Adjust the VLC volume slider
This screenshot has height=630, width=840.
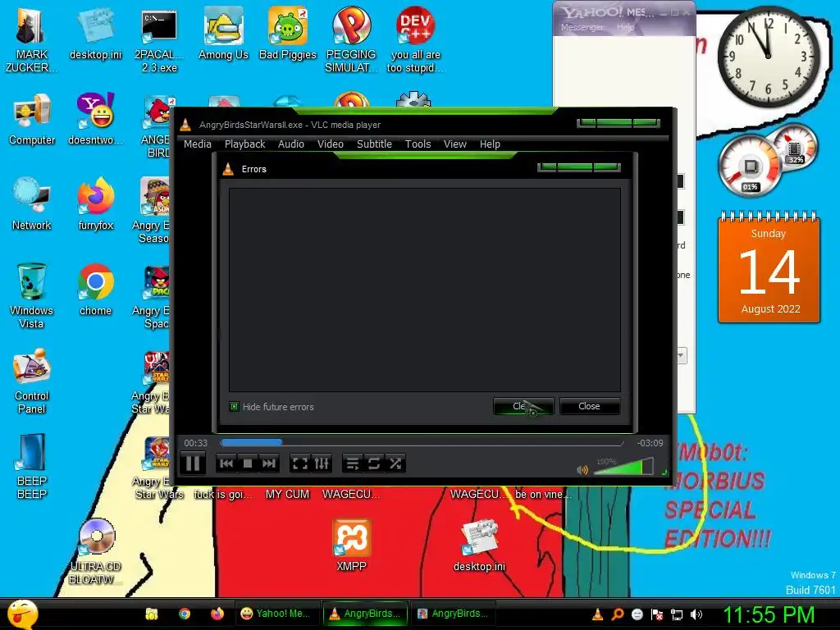[x=623, y=467]
